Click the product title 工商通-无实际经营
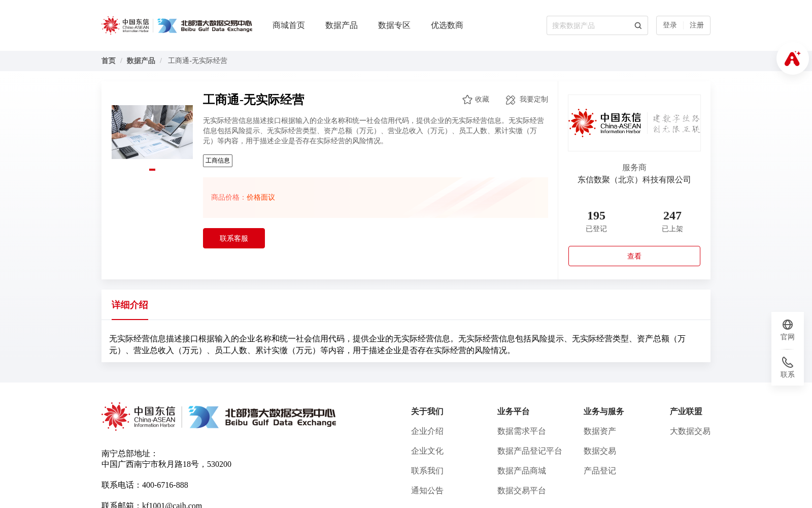 tap(254, 100)
